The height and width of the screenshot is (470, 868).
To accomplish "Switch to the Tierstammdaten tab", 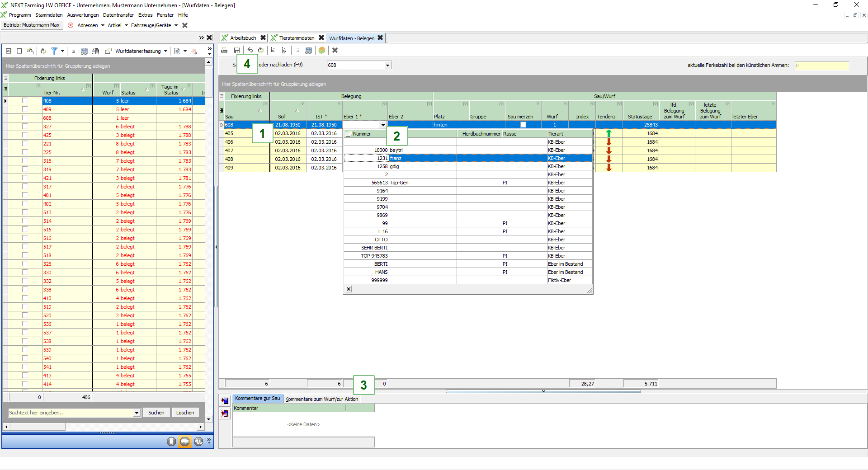I will click(296, 38).
